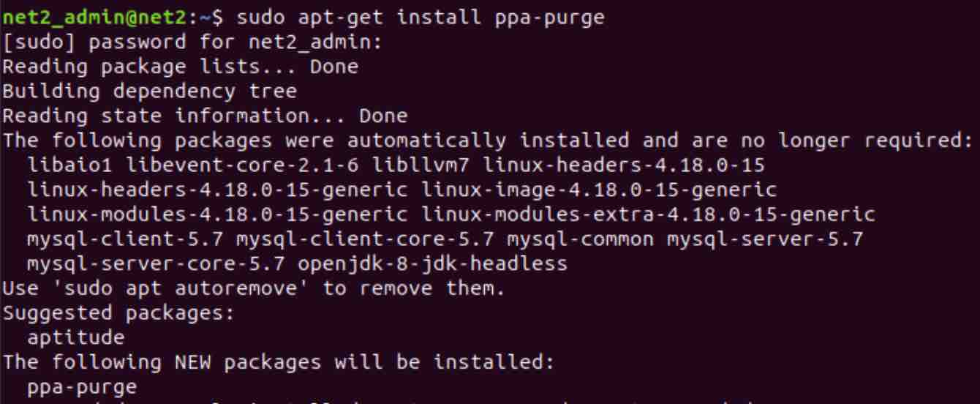Viewport: 980px width, 404px height.
Task: Click the 'sudo apt autoremove' hint text
Action: coord(180,288)
